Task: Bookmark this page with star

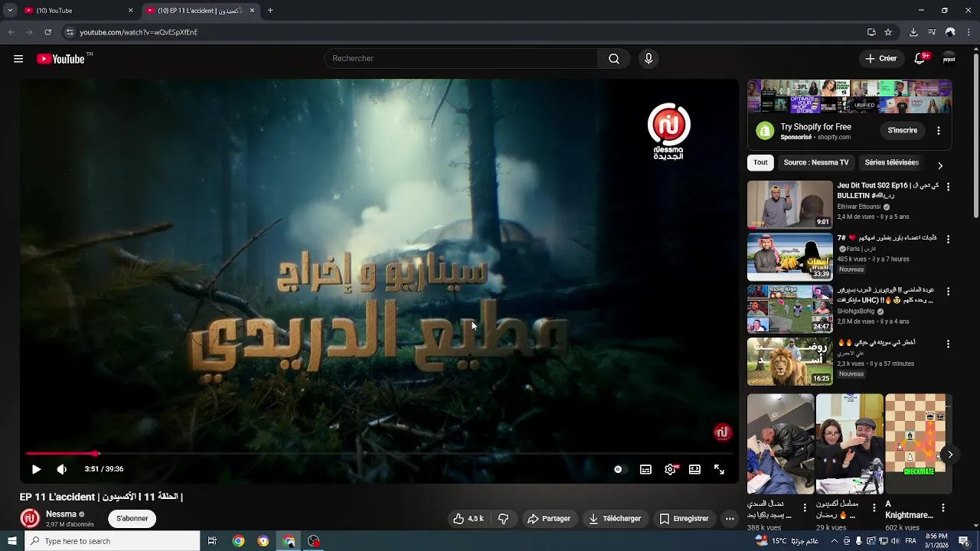Action: pyautogui.click(x=888, y=32)
